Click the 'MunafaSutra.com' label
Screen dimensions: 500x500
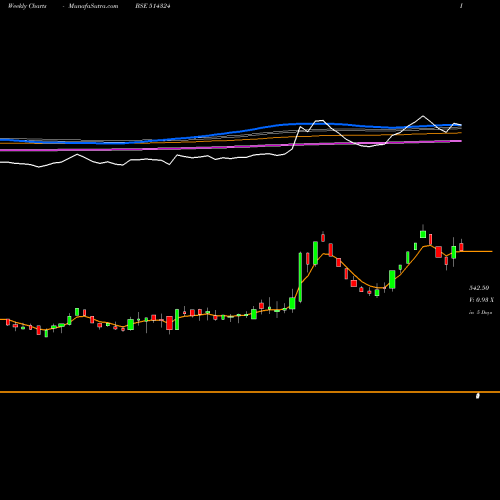(x=93, y=6)
